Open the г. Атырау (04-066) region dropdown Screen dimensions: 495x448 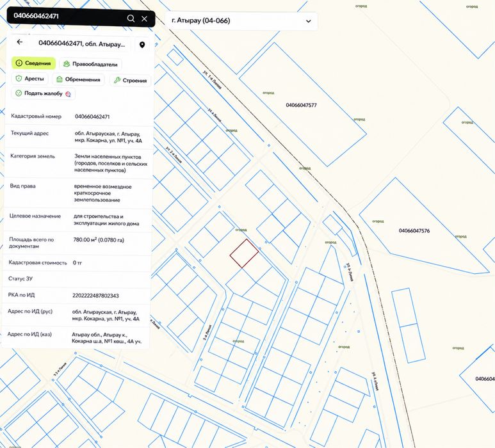[241, 21]
